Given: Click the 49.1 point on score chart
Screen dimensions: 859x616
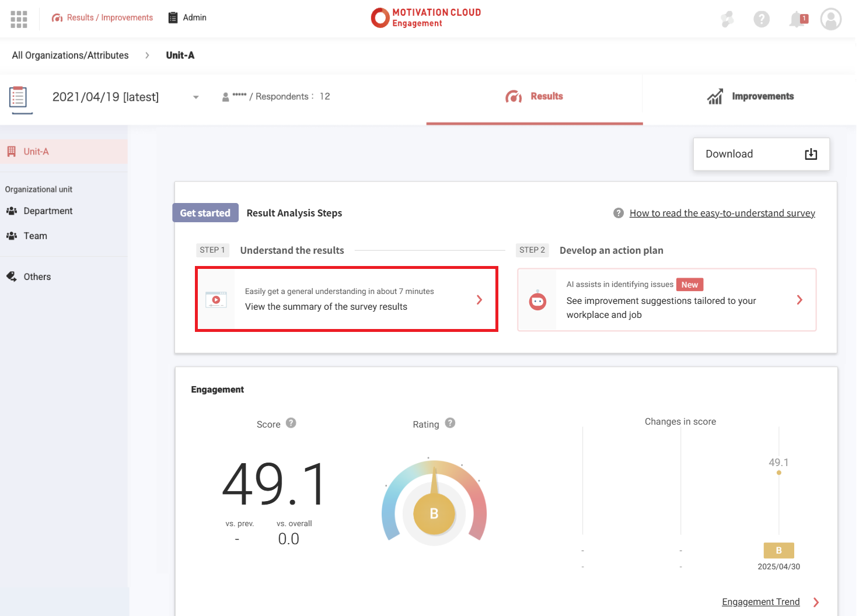Looking at the screenshot, I should pyautogui.click(x=779, y=473).
